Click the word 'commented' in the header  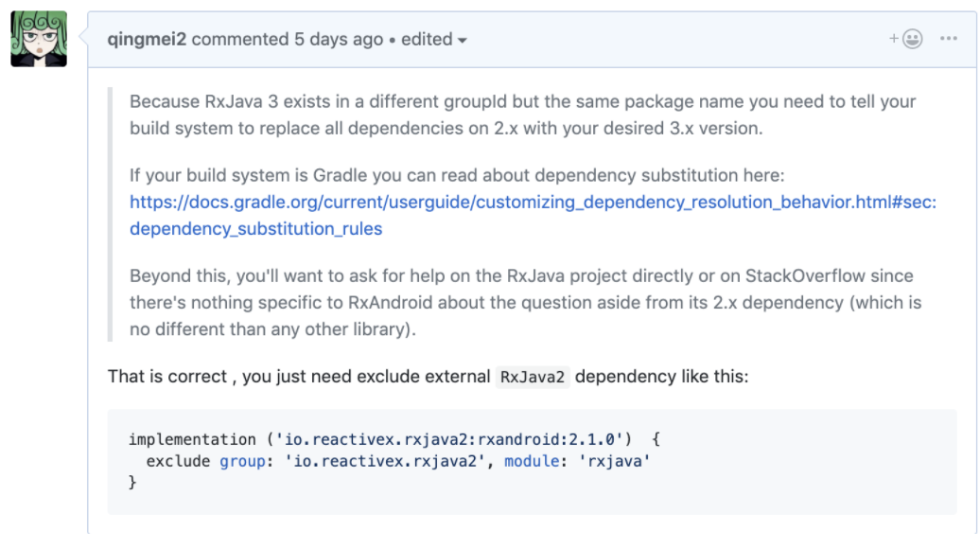[x=239, y=40]
